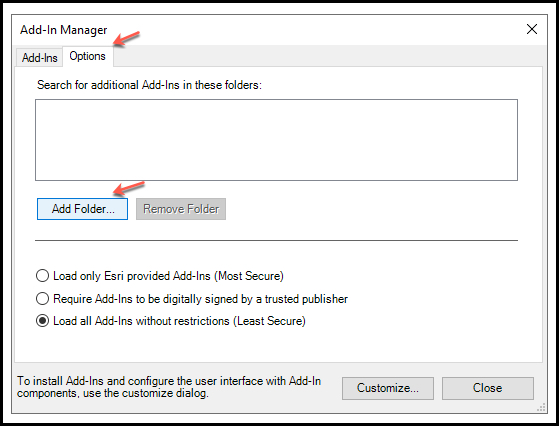Select Load only Esri provided Add-Ins radio circle
The width and height of the screenshot is (559, 426).
[x=42, y=276]
